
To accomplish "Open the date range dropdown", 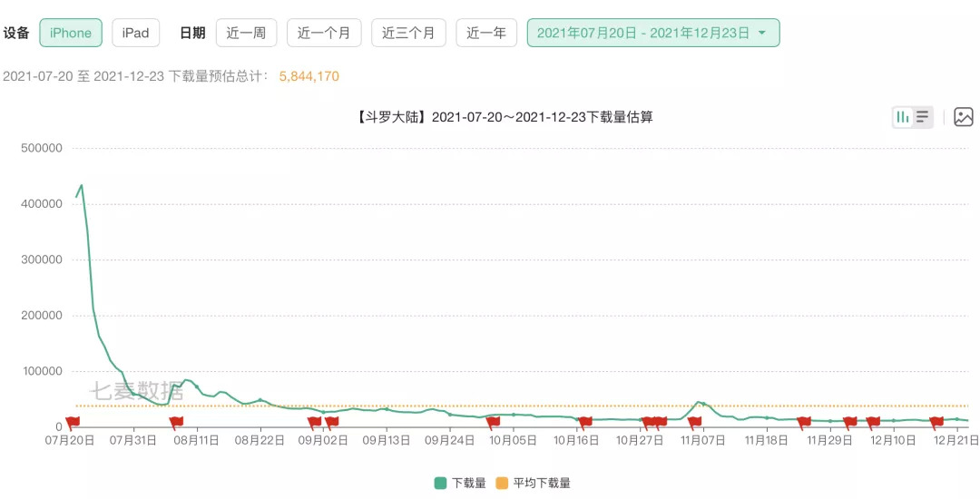I will [x=643, y=33].
